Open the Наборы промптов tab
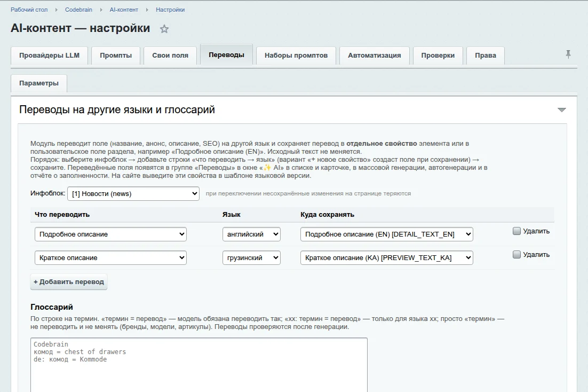 pos(296,56)
